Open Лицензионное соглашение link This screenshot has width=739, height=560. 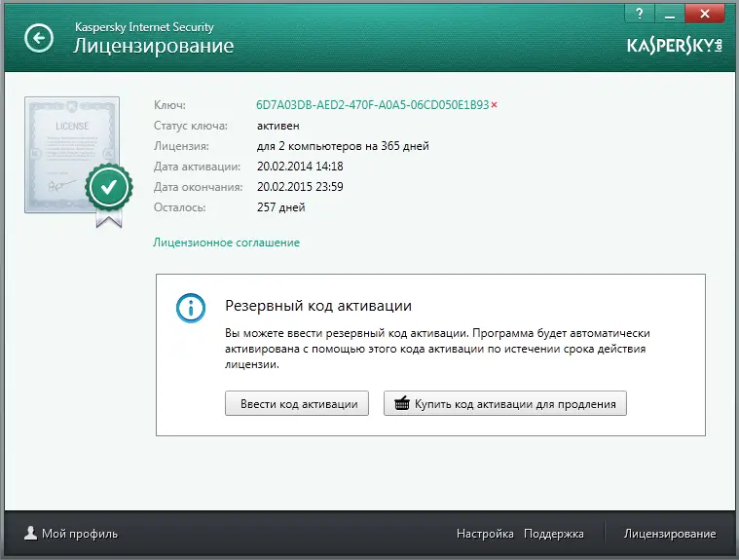click(226, 243)
